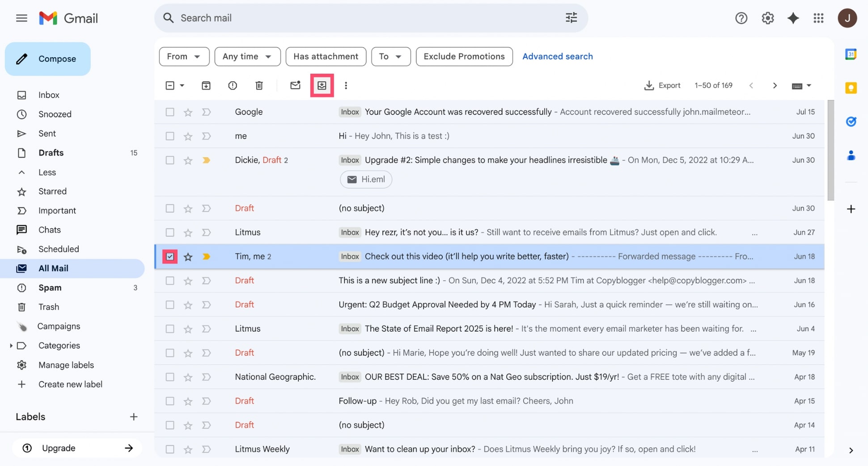Open the Gemini sparkle icon
This screenshot has width=868, height=466.
(x=793, y=18)
